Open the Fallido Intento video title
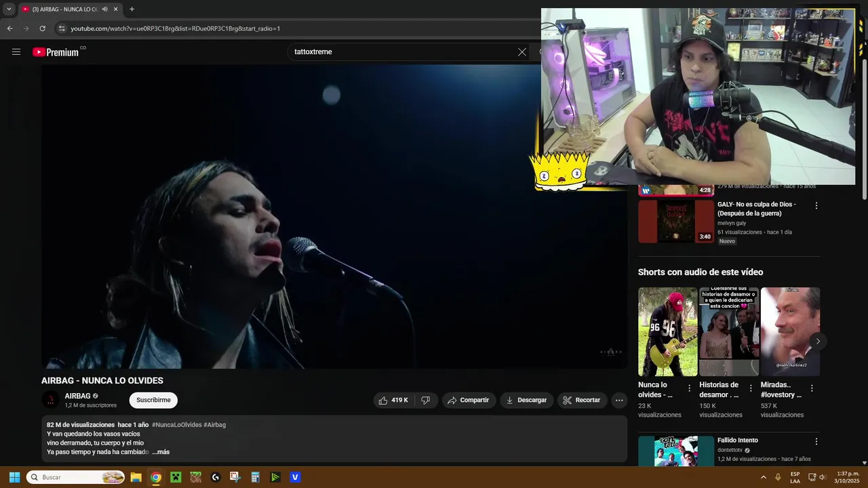 738,441
